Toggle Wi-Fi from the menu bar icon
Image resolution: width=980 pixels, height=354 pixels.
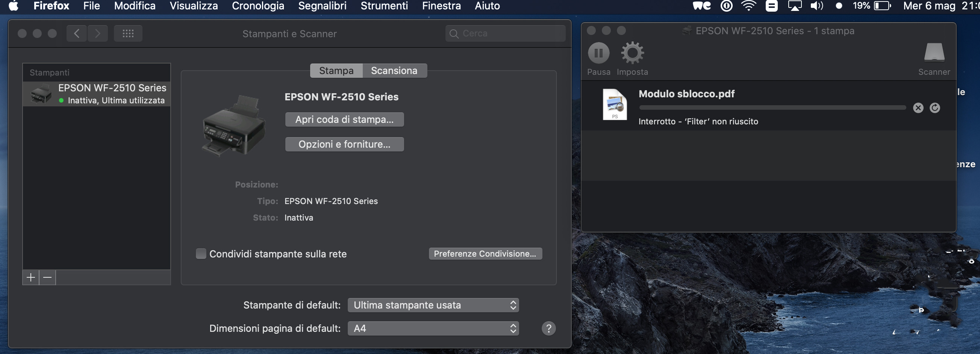click(748, 6)
